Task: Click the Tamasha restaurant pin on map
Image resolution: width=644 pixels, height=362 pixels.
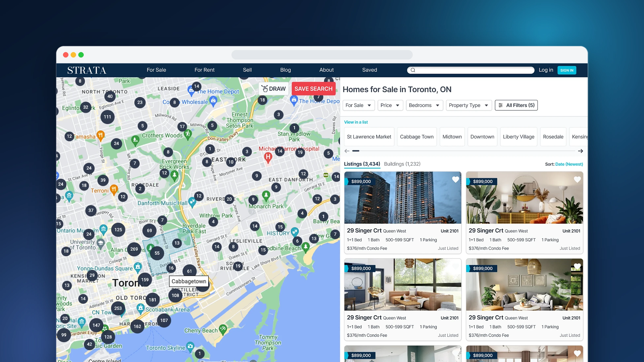Action: pyautogui.click(x=100, y=136)
